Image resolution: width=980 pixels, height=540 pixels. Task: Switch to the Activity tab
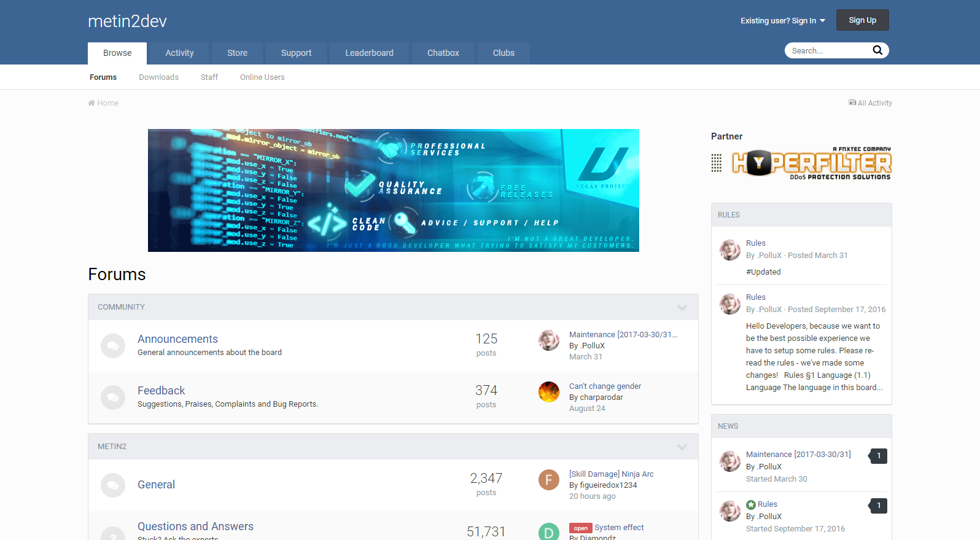[179, 53]
